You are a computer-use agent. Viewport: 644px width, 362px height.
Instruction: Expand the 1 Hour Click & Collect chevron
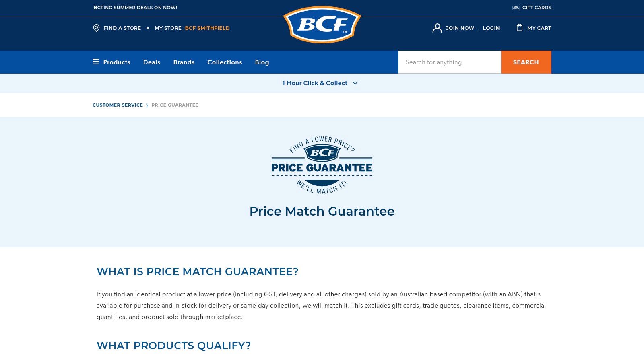tap(355, 83)
